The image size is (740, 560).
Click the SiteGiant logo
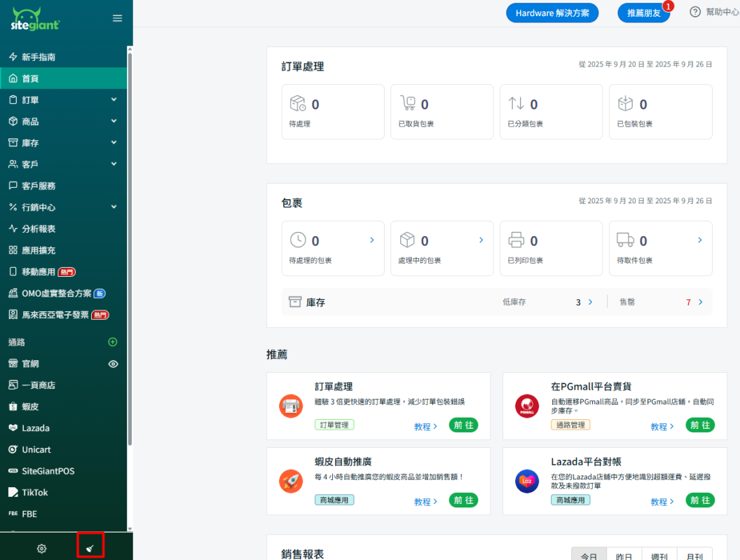click(x=36, y=19)
